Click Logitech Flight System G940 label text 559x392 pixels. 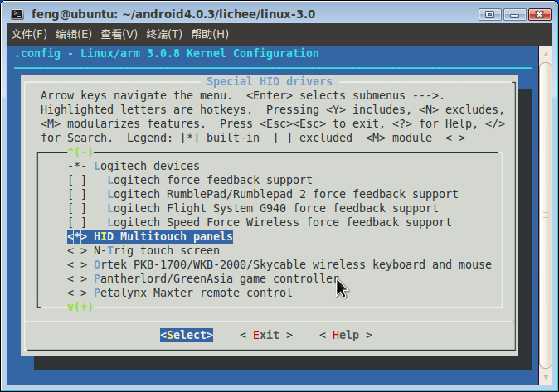coord(273,209)
